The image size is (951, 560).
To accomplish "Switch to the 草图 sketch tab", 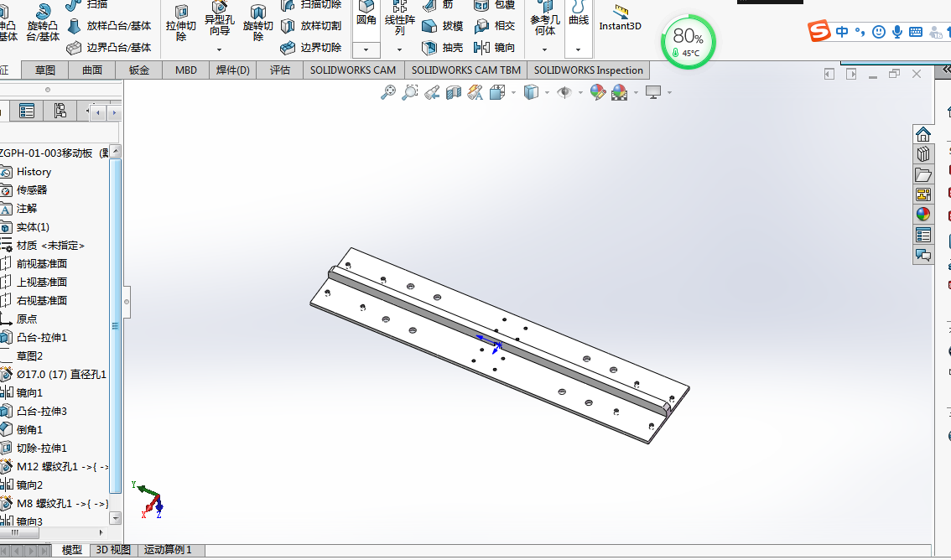I will tap(45, 70).
